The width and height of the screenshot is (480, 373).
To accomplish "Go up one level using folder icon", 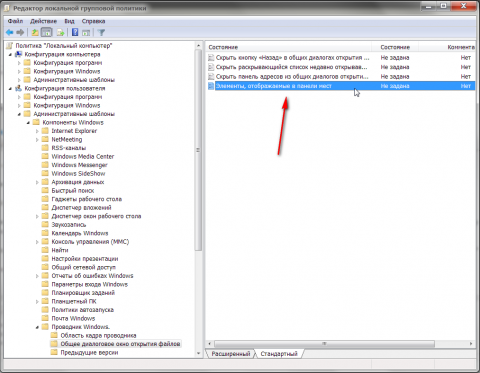I will [35, 32].
